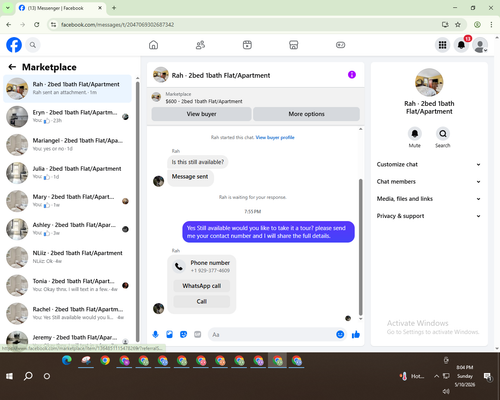Image resolution: width=500 pixels, height=400 pixels.
Task: Open the NLiiz conversation
Action: coord(67,257)
